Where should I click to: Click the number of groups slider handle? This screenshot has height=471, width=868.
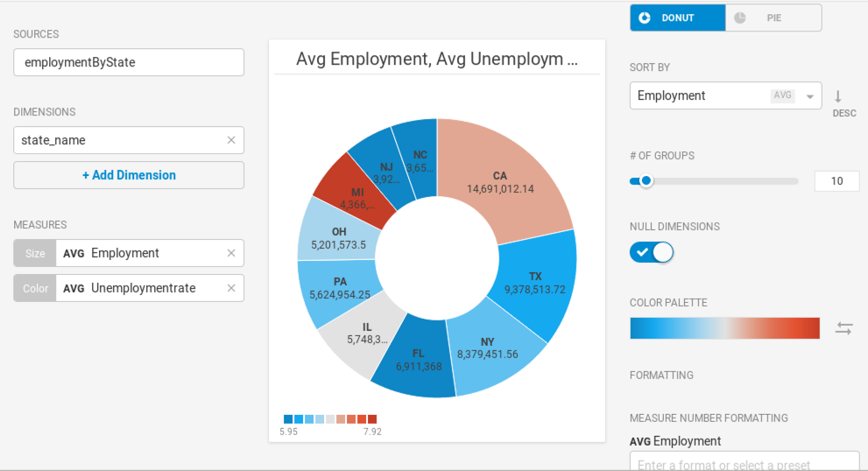646,181
